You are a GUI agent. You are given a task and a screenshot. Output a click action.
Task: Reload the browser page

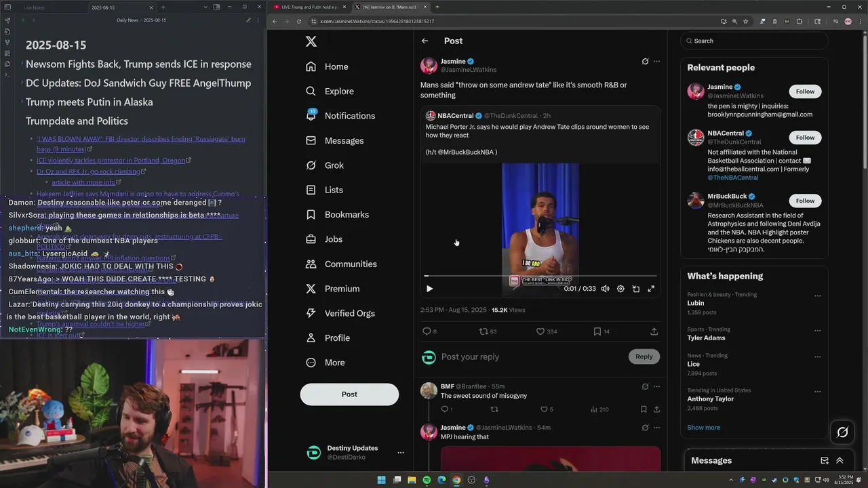point(298,21)
